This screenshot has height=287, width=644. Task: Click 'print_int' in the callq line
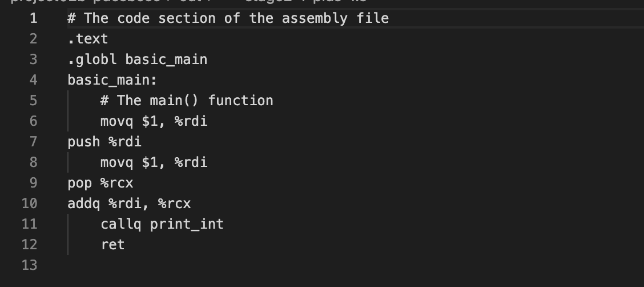click(x=187, y=224)
